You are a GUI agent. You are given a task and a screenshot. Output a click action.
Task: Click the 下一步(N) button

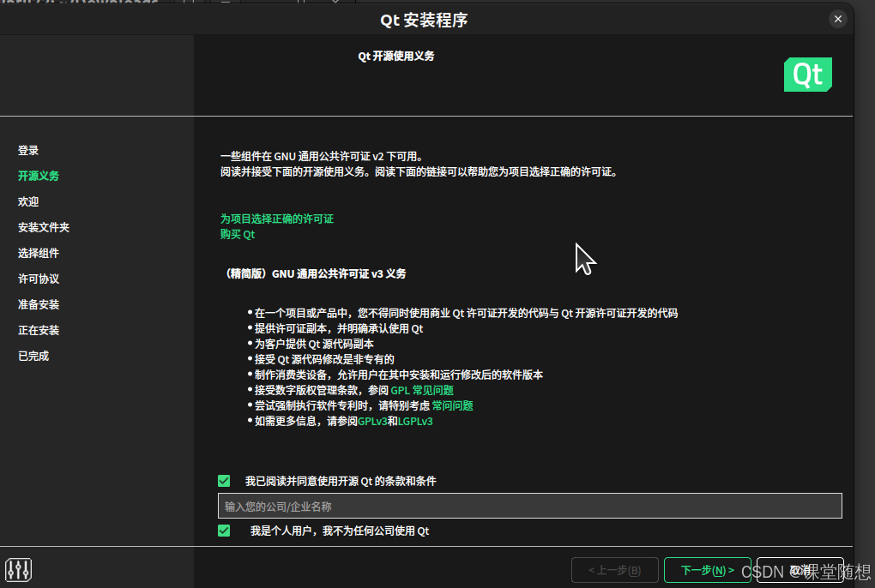coord(708,570)
